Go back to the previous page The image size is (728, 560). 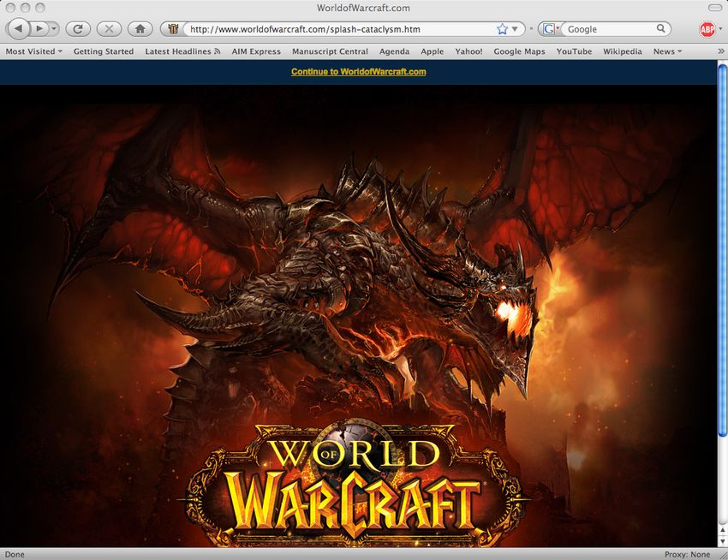[x=19, y=29]
